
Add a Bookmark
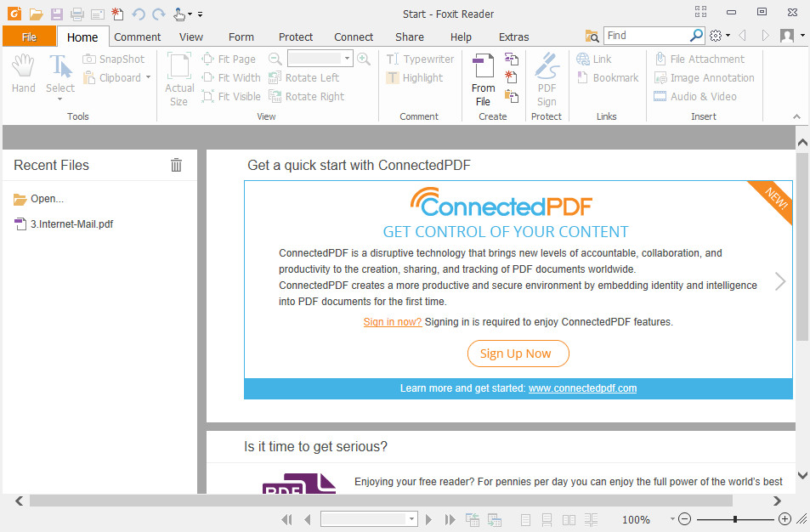click(x=607, y=77)
